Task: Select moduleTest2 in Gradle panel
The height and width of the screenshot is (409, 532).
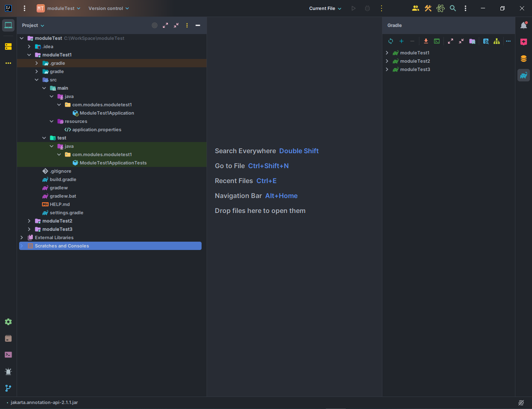Action: (x=415, y=61)
